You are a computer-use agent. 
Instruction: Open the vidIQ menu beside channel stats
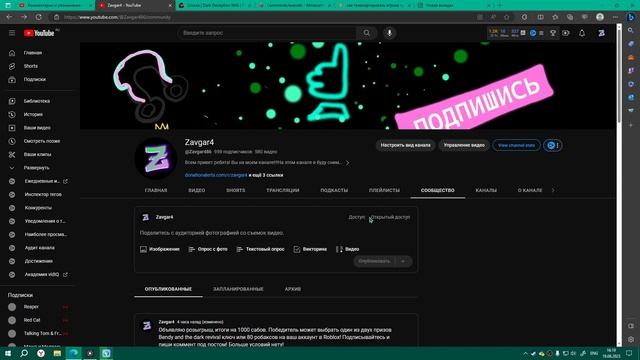(553, 145)
